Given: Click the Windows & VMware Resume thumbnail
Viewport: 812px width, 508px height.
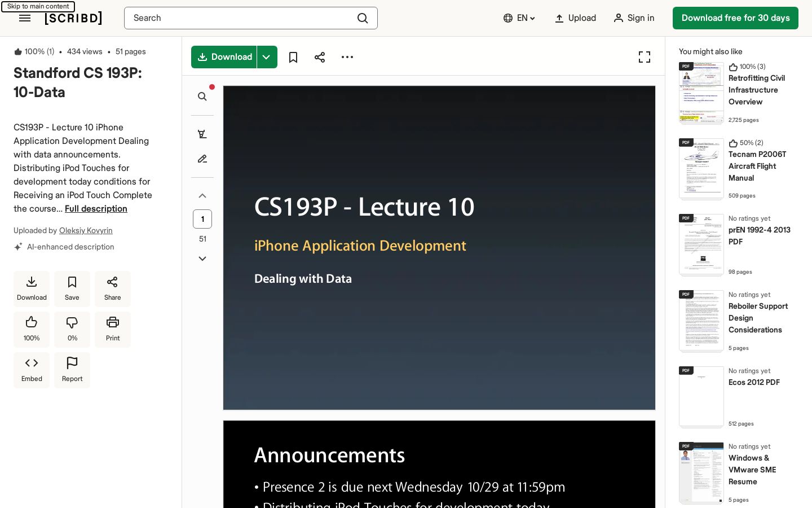Looking at the screenshot, I should [x=701, y=472].
